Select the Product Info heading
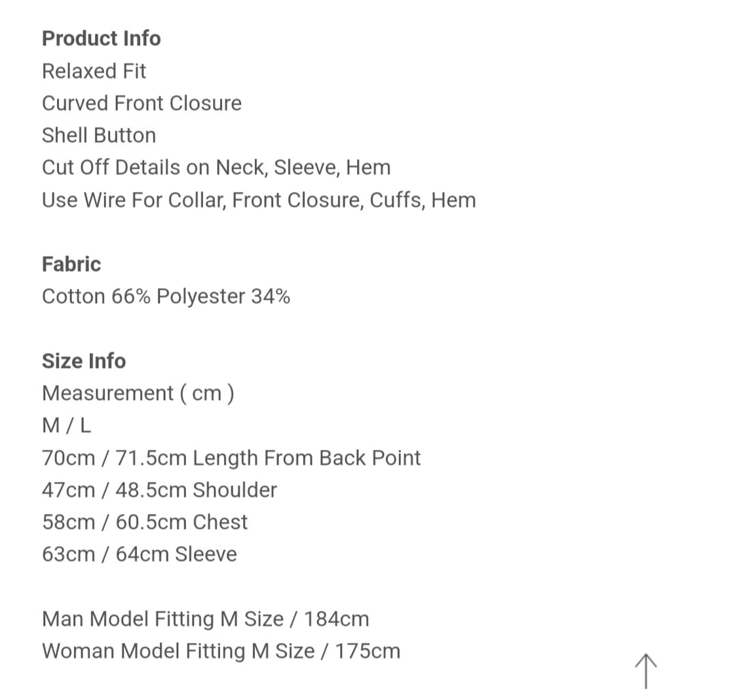737x700 pixels. (102, 39)
